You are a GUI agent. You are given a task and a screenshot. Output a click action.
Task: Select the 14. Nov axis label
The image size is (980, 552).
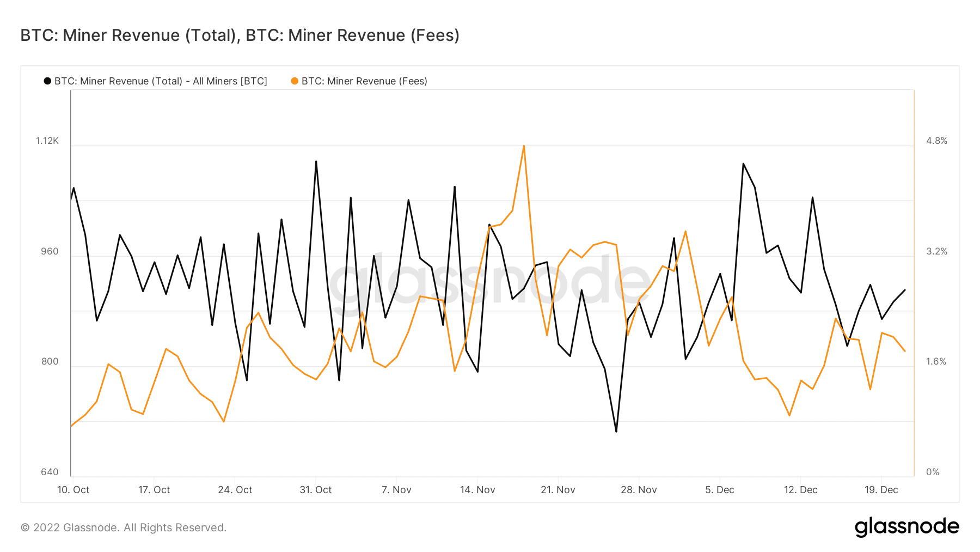[x=477, y=490]
